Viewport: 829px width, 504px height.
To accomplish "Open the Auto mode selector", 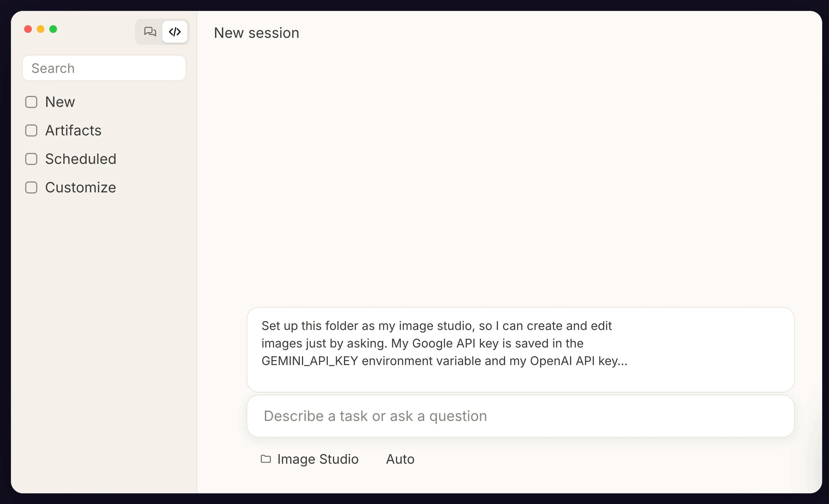I will pos(400,459).
